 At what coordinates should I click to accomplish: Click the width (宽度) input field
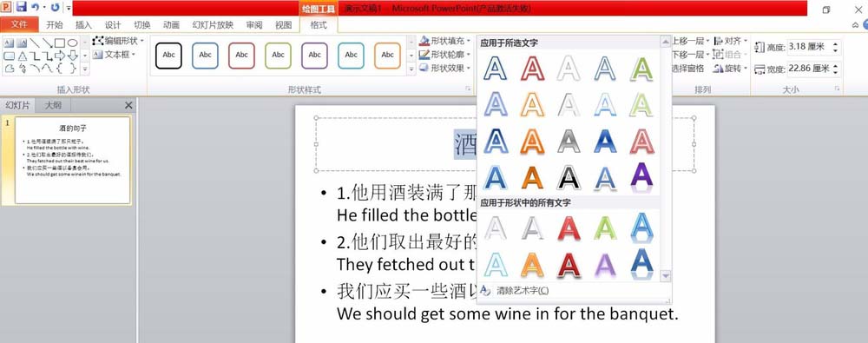pyautogui.click(x=808, y=69)
